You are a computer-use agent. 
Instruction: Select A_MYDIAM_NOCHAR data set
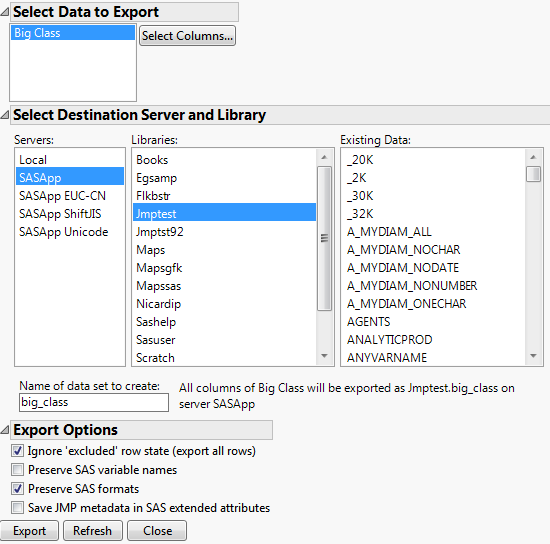click(434, 250)
